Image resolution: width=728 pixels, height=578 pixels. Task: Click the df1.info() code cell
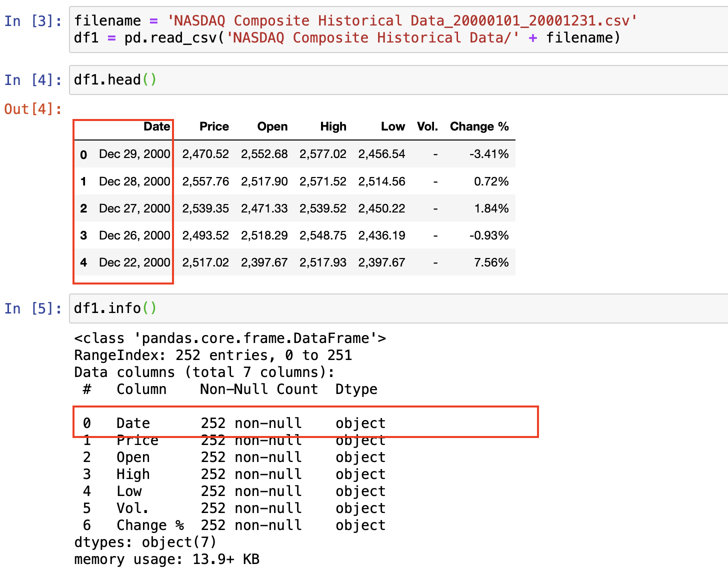(x=398, y=308)
